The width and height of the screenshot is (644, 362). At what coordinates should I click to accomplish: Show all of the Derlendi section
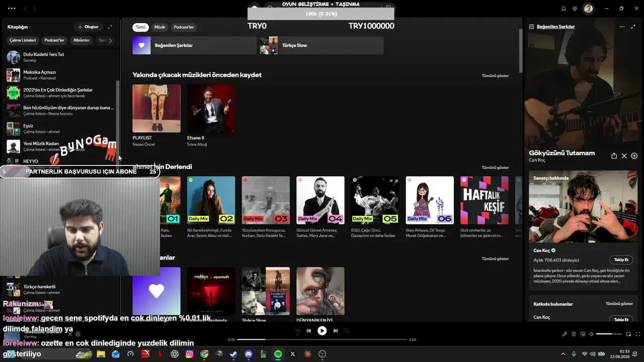(x=495, y=167)
